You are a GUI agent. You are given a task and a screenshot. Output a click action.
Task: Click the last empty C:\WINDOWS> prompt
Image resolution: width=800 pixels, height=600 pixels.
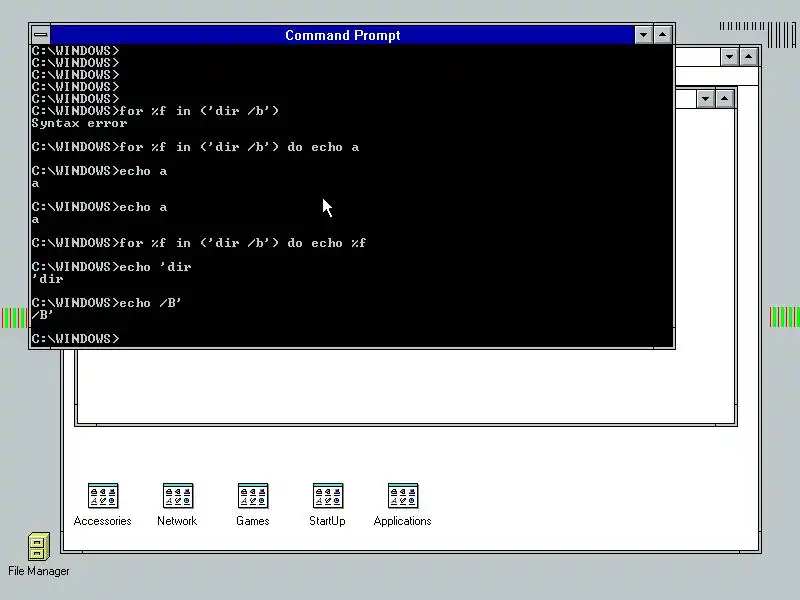click(x=75, y=339)
